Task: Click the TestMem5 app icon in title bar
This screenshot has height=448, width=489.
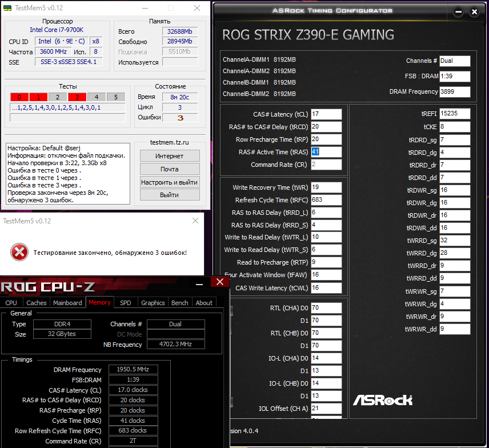Action: coord(7,8)
